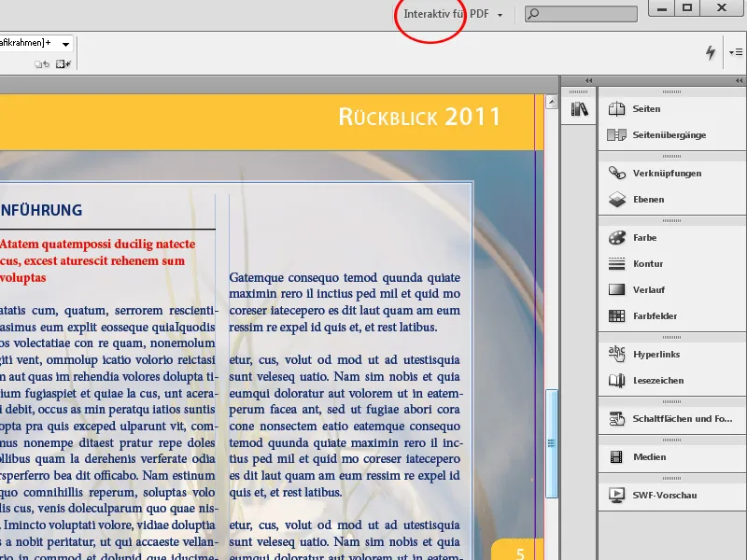Image resolution: width=747 pixels, height=560 pixels.
Task: Open the Lesezeichen bookmarks panel icon
Action: click(617, 381)
